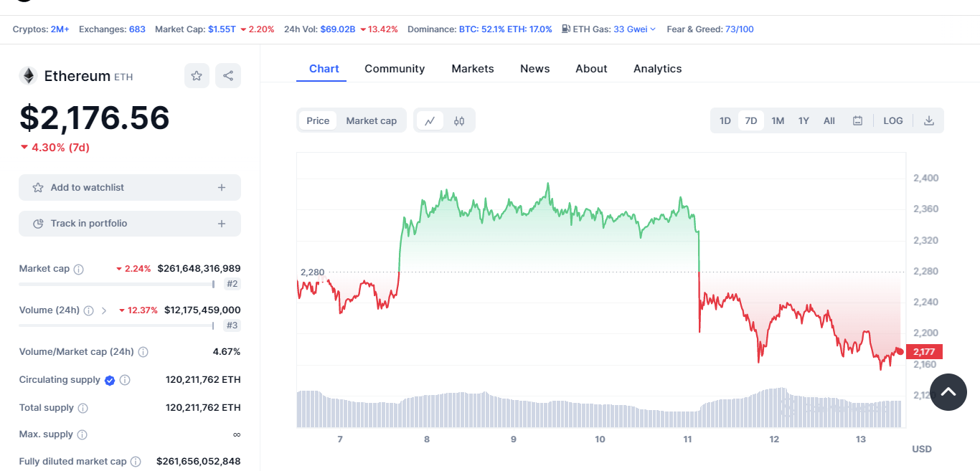Click the Ethereum diamond logo
The height and width of the screenshot is (471, 980).
28,76
